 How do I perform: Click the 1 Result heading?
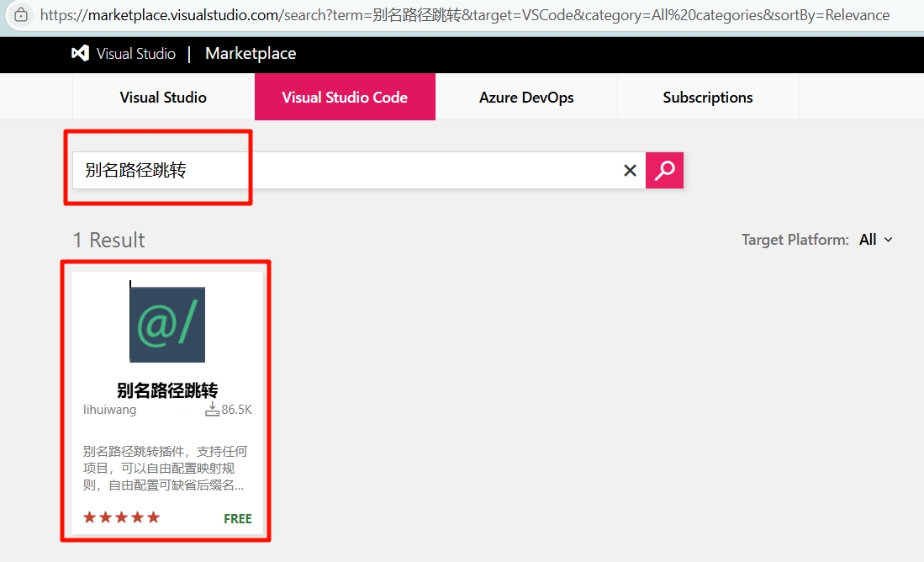click(108, 240)
